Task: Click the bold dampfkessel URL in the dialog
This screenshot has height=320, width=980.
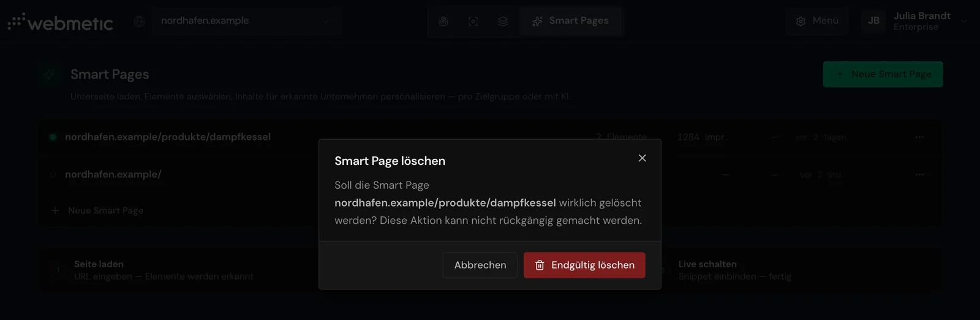Action: pyautogui.click(x=445, y=203)
